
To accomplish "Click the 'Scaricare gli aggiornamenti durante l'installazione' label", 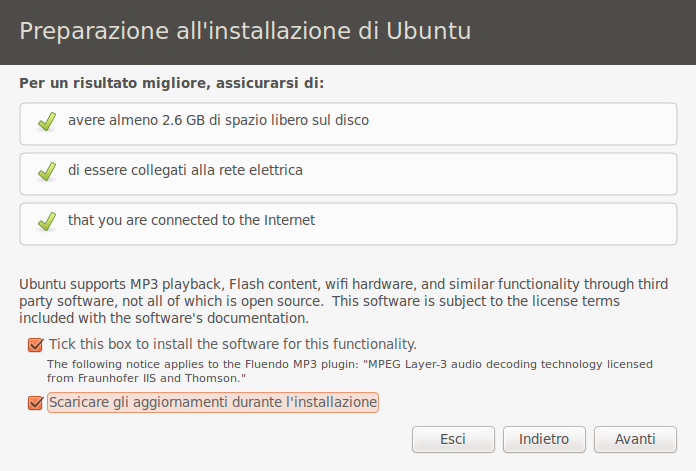I will pos(213,403).
